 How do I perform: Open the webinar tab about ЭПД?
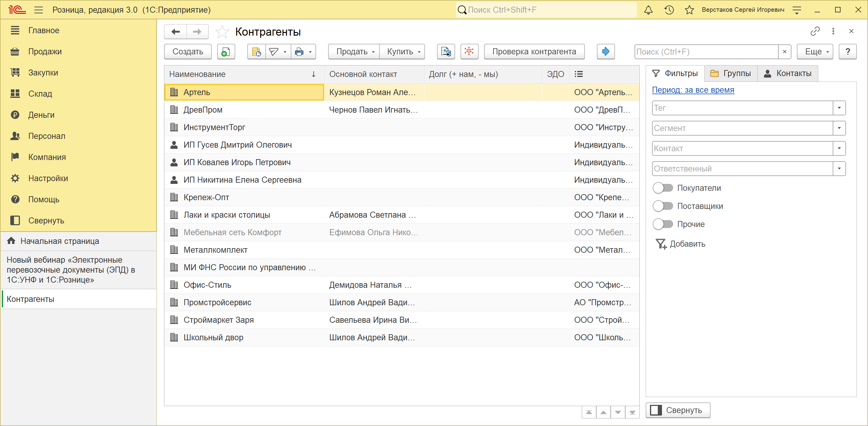(79, 270)
